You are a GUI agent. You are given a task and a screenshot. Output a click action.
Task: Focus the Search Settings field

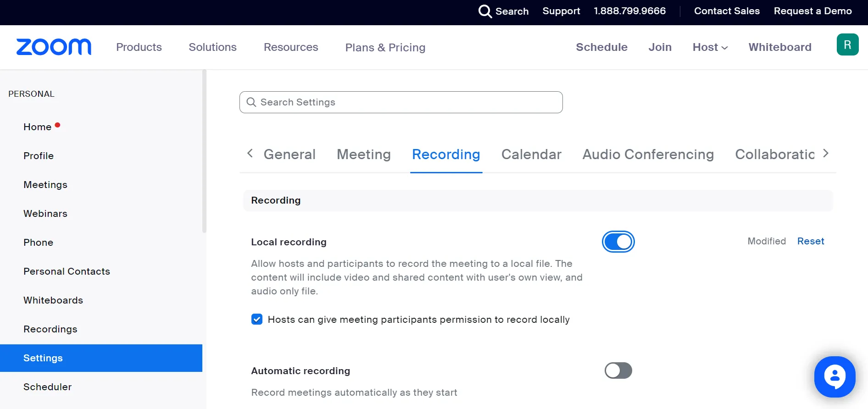[x=401, y=102]
